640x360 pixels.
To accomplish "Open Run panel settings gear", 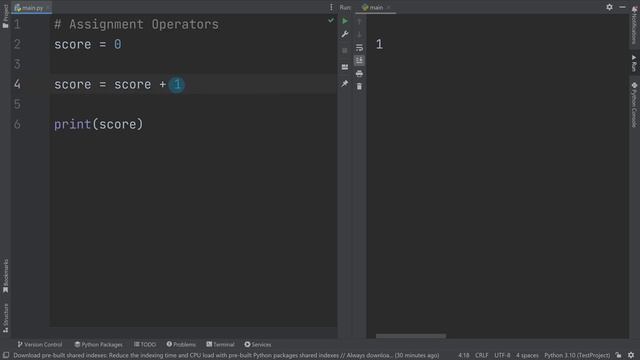I will [x=609, y=7].
